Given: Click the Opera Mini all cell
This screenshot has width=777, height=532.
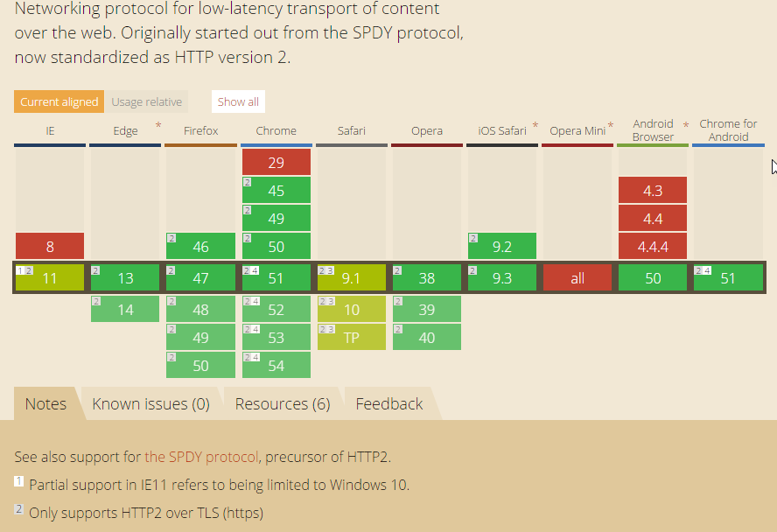Looking at the screenshot, I should (x=577, y=278).
